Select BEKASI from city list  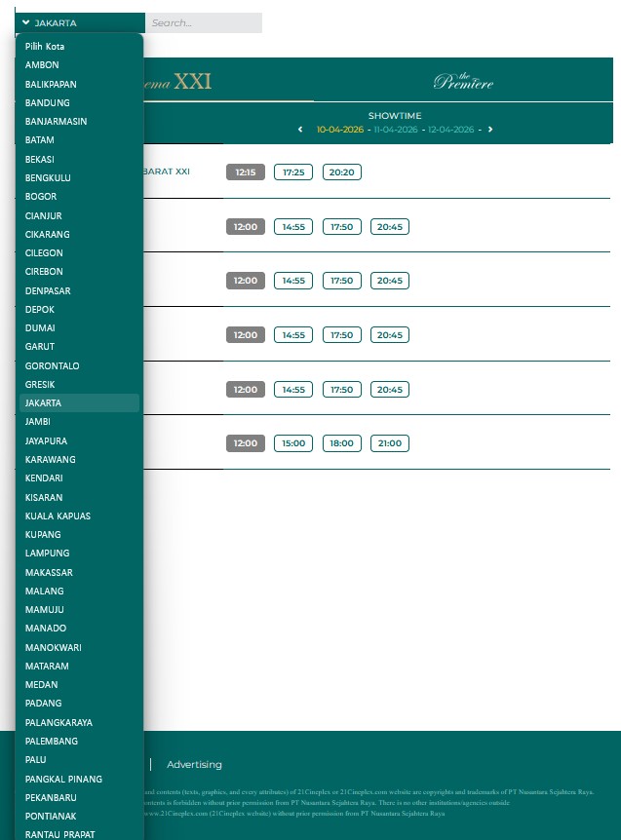[x=79, y=159]
